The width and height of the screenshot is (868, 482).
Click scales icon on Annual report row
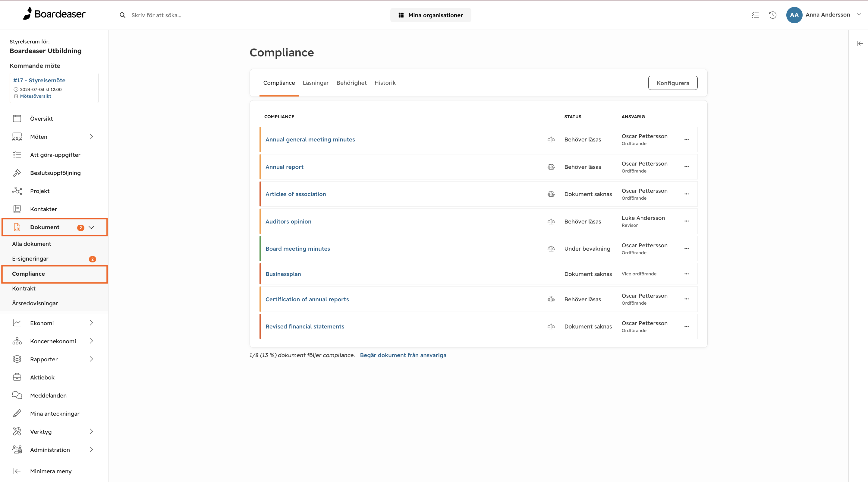coord(551,166)
